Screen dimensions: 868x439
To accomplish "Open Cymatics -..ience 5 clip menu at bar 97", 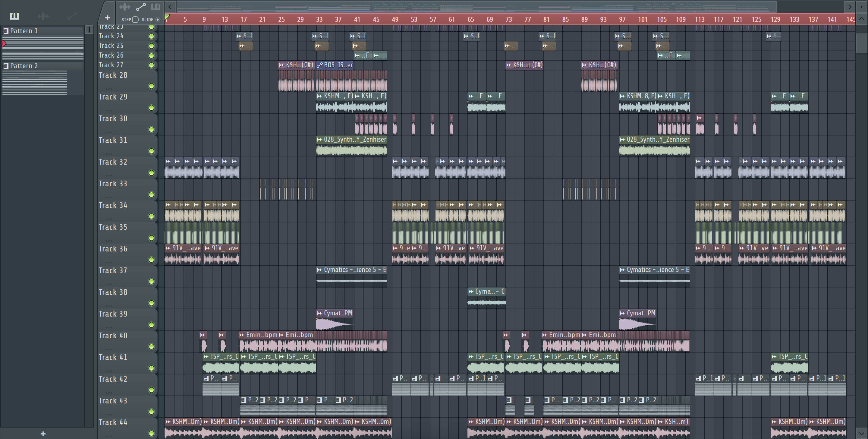I will point(622,270).
